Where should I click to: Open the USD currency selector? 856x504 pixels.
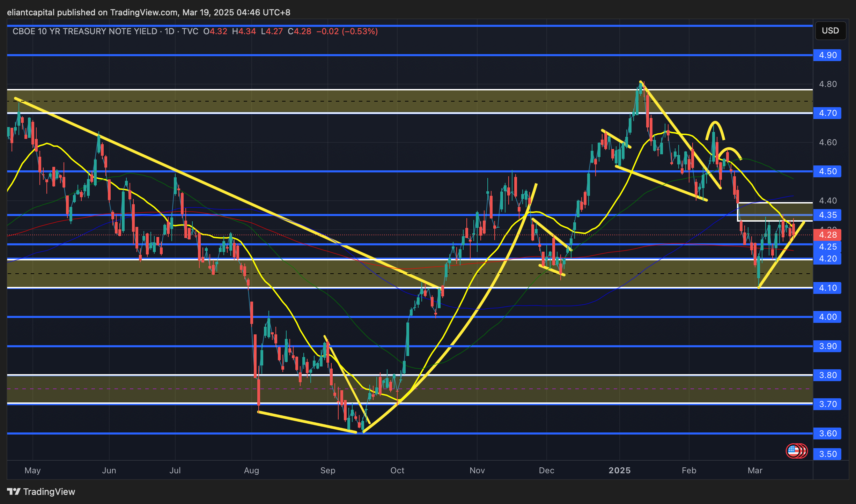pyautogui.click(x=830, y=31)
